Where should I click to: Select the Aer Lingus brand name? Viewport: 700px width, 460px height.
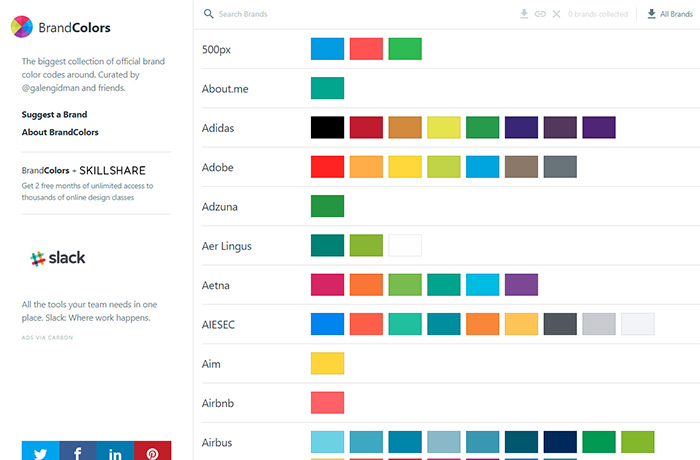pyautogui.click(x=226, y=246)
